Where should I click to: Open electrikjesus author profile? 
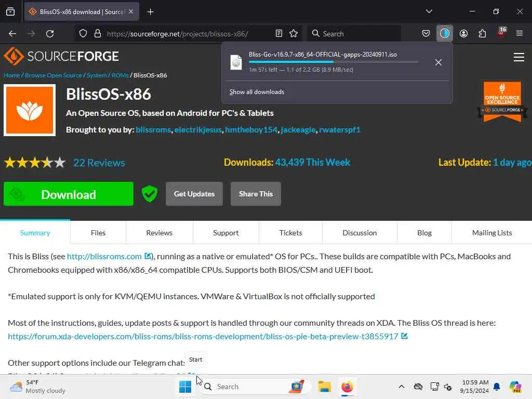pyautogui.click(x=198, y=129)
